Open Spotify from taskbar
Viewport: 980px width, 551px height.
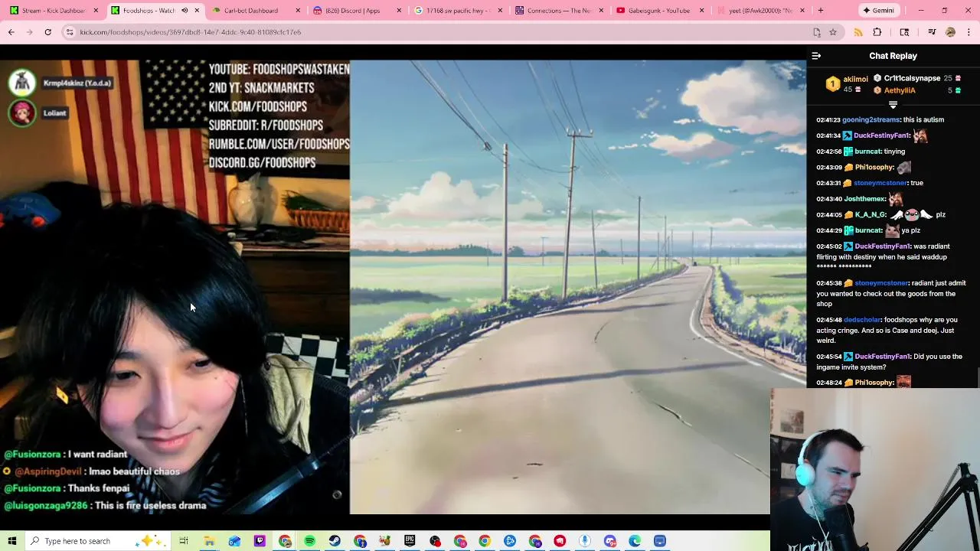309,541
